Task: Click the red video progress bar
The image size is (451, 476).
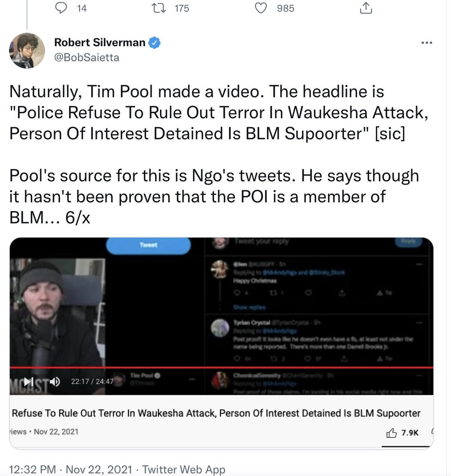Action: point(222,367)
